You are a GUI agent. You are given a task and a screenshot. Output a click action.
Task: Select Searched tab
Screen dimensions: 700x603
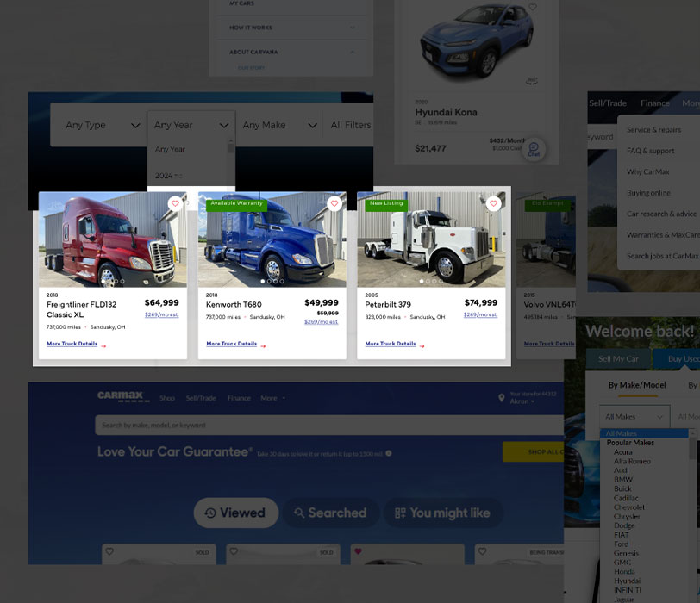click(x=331, y=513)
